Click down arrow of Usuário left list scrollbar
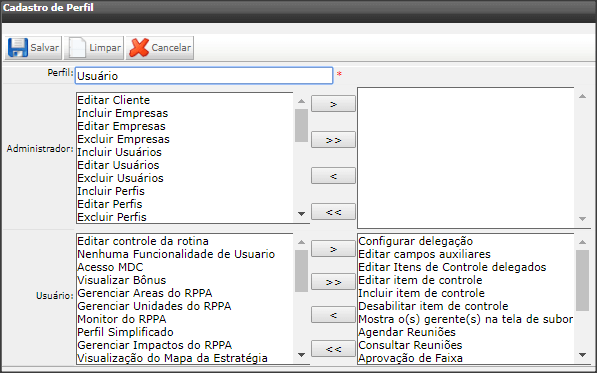 (x=301, y=355)
